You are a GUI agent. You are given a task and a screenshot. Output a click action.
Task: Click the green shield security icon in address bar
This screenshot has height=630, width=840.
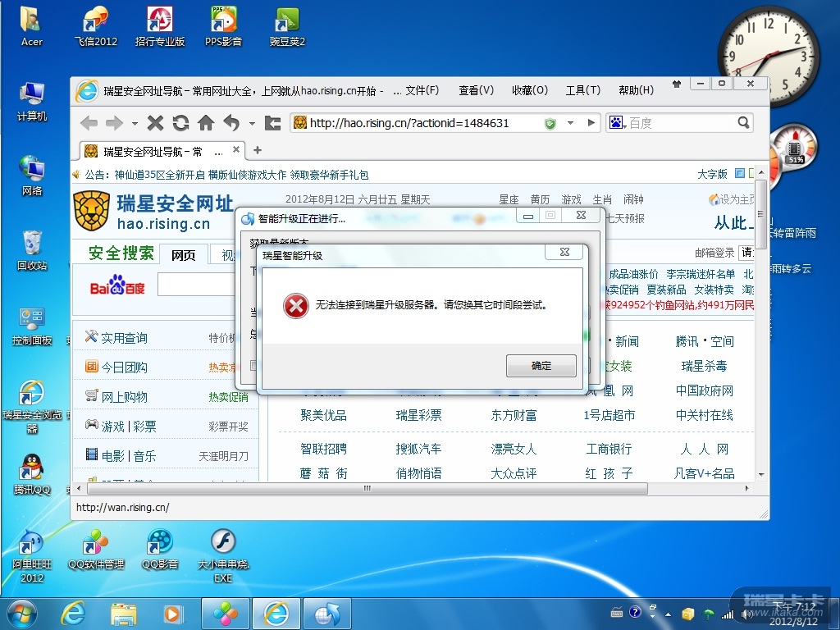550,123
